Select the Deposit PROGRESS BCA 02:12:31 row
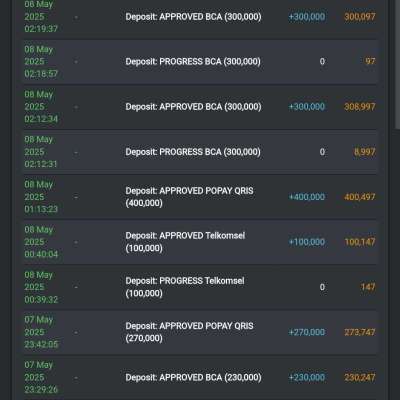Viewport: 400px width, 400px height. pos(200,152)
